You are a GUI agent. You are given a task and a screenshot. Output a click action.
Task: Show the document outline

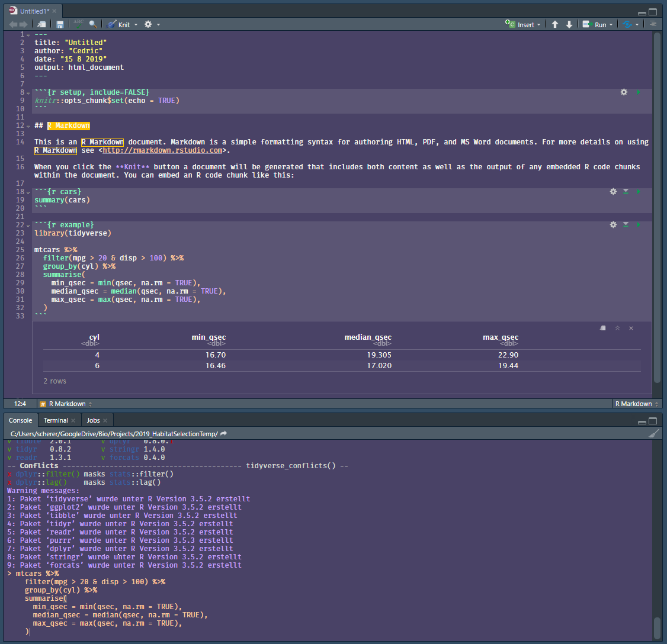click(653, 24)
